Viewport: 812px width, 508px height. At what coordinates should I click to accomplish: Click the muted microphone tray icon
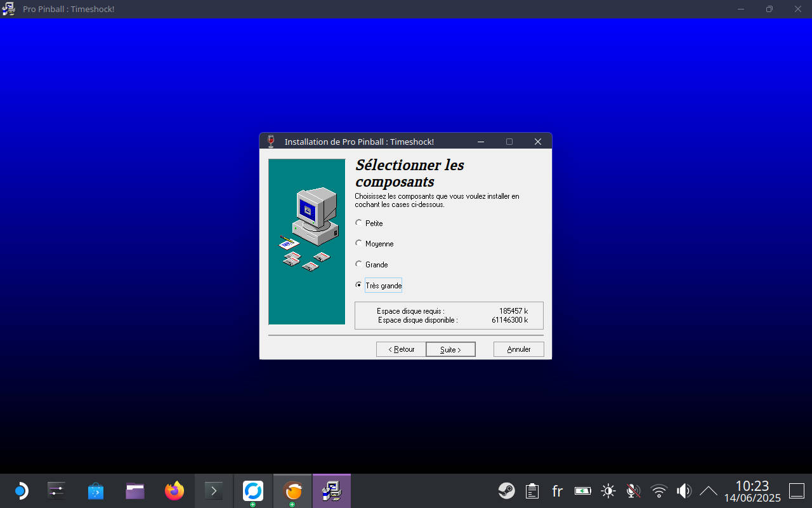[x=633, y=491]
